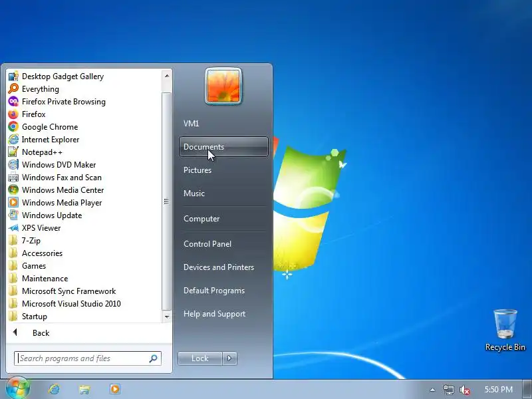Viewport: 532px width, 399px height.
Task: Open Documents from Start menu
Action: point(223,147)
